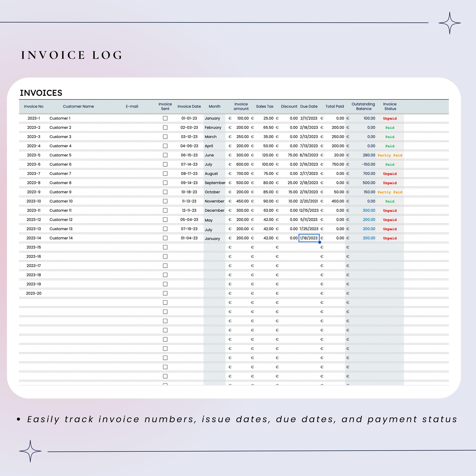The width and height of the screenshot is (476, 476).
Task: Select the December month cell for invoice 2023-11
Action: pos(214,210)
